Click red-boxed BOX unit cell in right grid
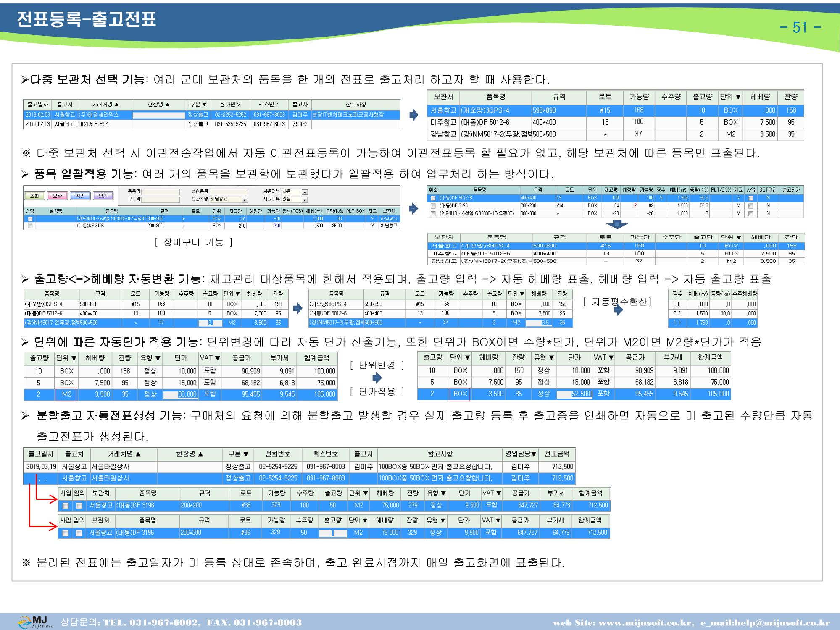The width and height of the screenshot is (840, 630). [460, 394]
